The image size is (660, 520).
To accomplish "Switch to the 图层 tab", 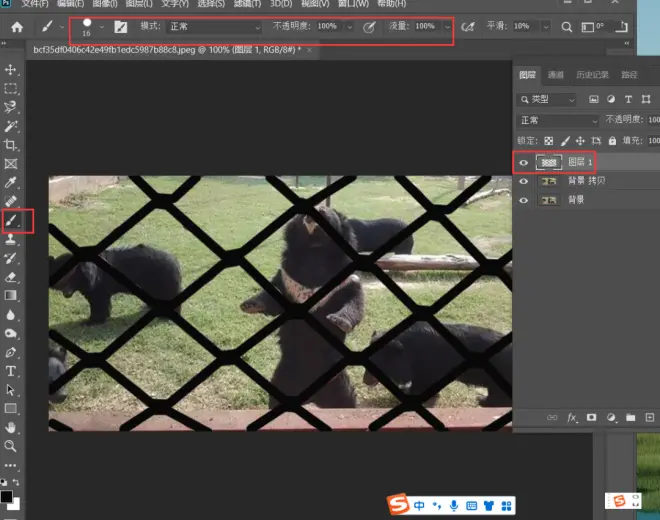I will tap(527, 75).
